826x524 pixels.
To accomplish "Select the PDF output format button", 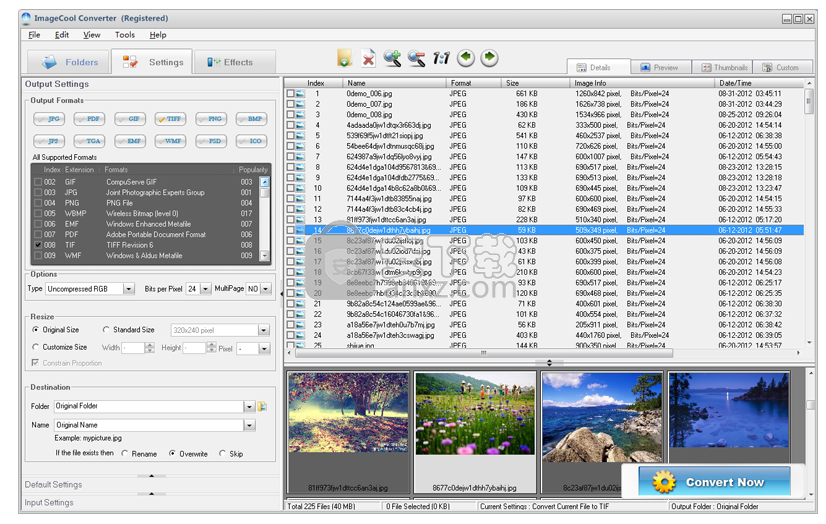I will tap(90, 119).
